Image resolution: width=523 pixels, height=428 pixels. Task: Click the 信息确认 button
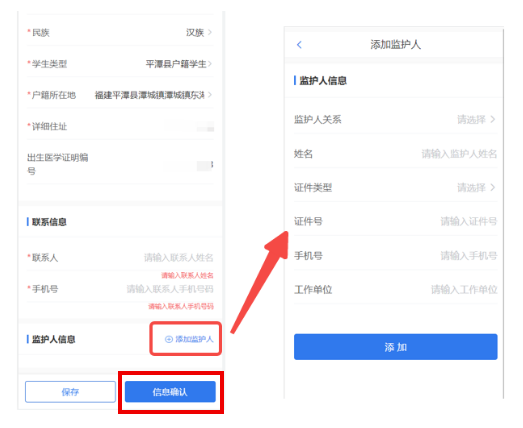pyautogui.click(x=170, y=392)
